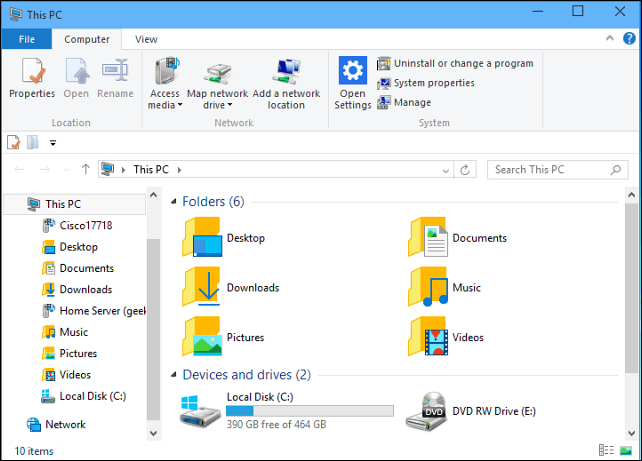Select Downloads in navigation pane
642x461 pixels.
[77, 289]
